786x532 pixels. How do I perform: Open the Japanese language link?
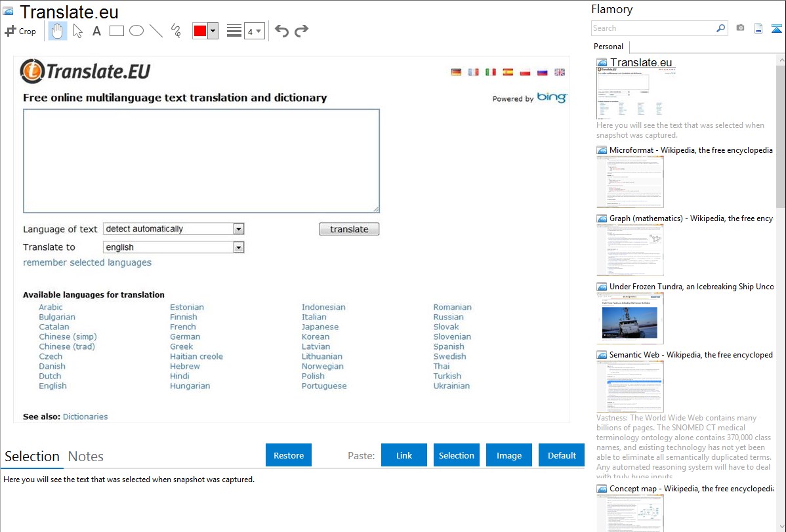[x=320, y=327]
